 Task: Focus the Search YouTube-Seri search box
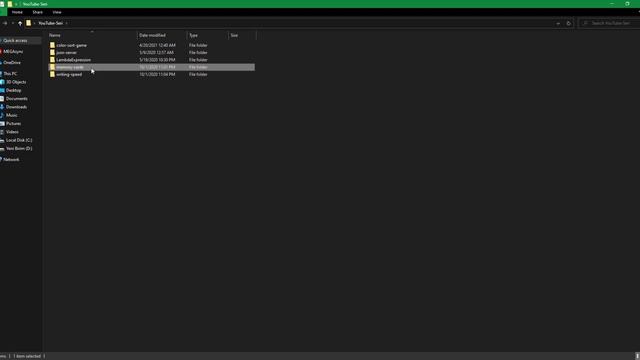(610, 23)
